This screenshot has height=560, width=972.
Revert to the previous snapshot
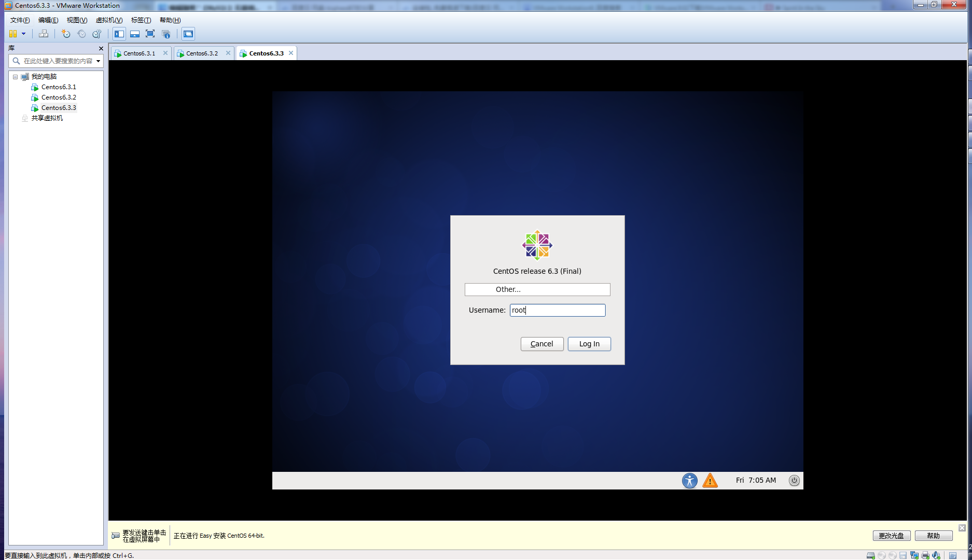click(x=81, y=34)
